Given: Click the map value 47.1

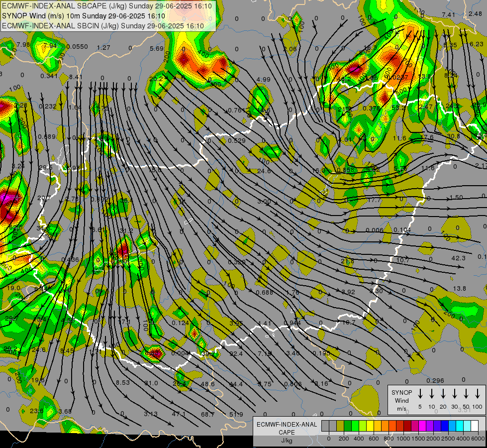Looking at the screenshot, I should pos(179,414).
